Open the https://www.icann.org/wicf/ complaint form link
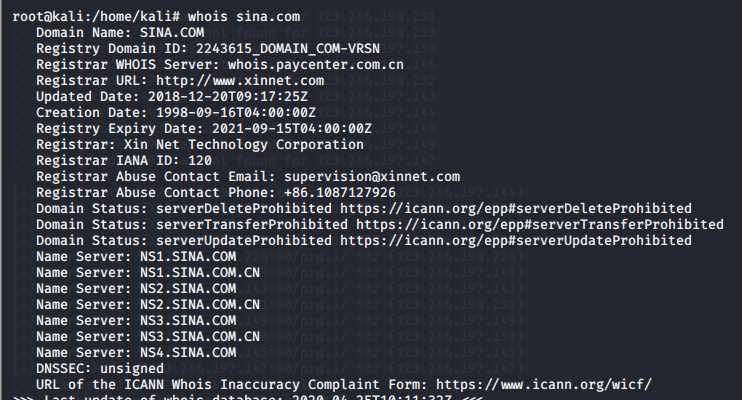 [544, 384]
